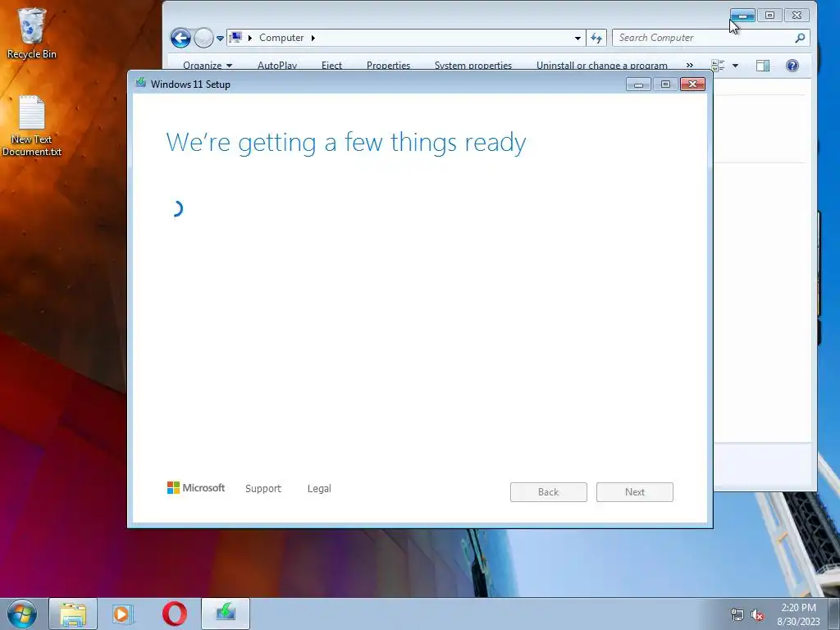840x630 pixels.
Task: Click the Show desktop strip on the taskbar
Action: (834, 614)
